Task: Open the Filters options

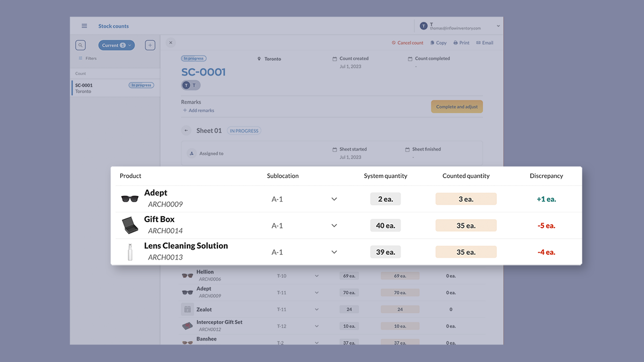Action: point(87,58)
